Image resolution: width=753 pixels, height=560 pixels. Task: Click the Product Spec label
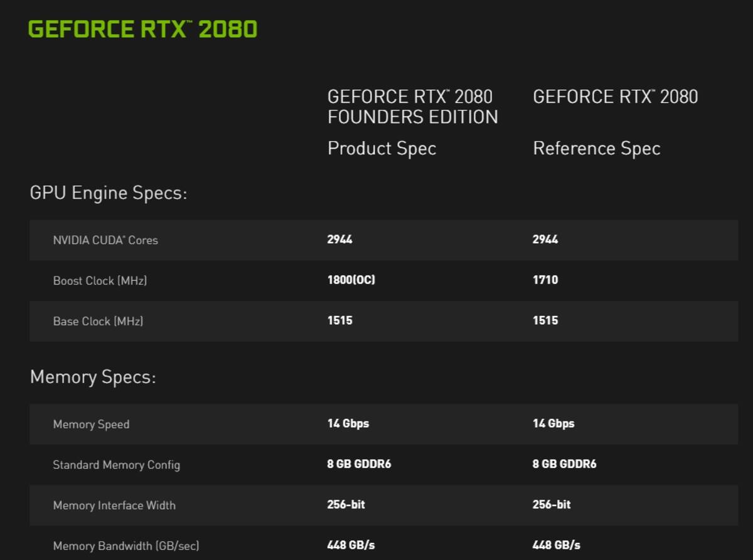382,149
